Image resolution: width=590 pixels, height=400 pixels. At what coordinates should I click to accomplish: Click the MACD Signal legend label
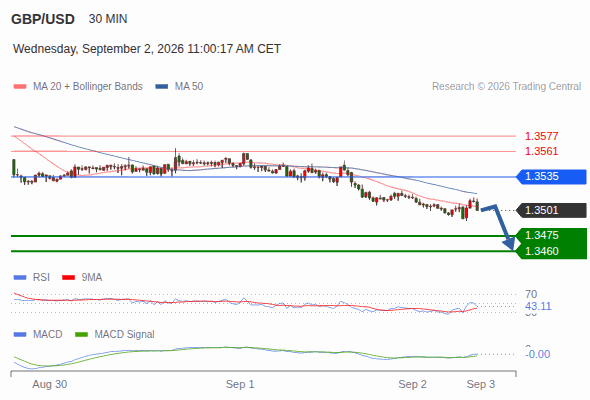(x=125, y=335)
